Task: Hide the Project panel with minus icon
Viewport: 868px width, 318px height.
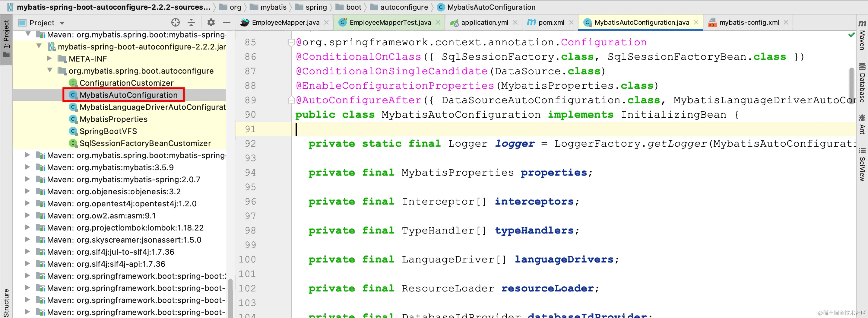Action: [x=227, y=23]
